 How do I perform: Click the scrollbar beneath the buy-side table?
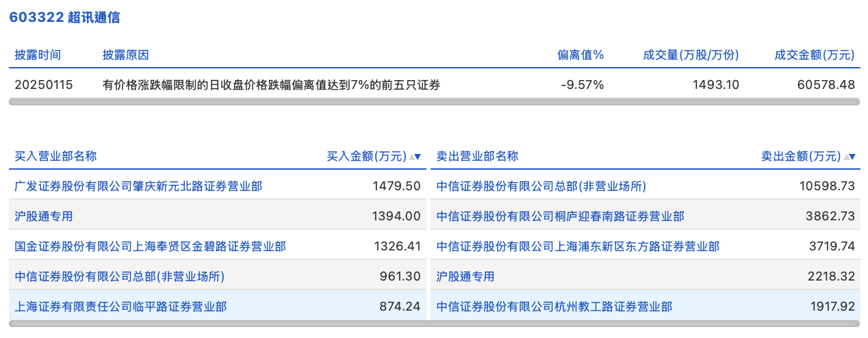coord(218,324)
